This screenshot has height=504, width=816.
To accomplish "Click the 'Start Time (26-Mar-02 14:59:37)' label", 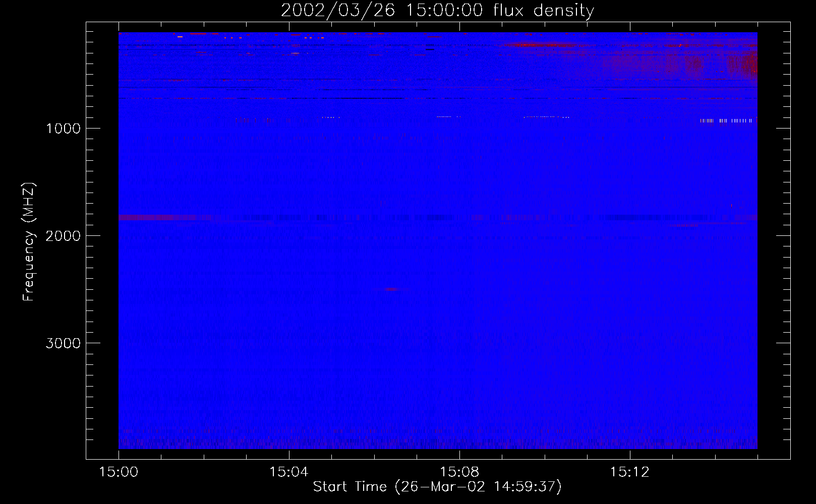I will (437, 487).
